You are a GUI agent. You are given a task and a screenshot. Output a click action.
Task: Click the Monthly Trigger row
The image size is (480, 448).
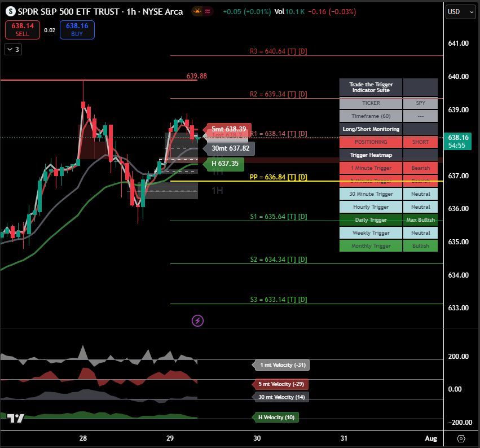click(389, 245)
